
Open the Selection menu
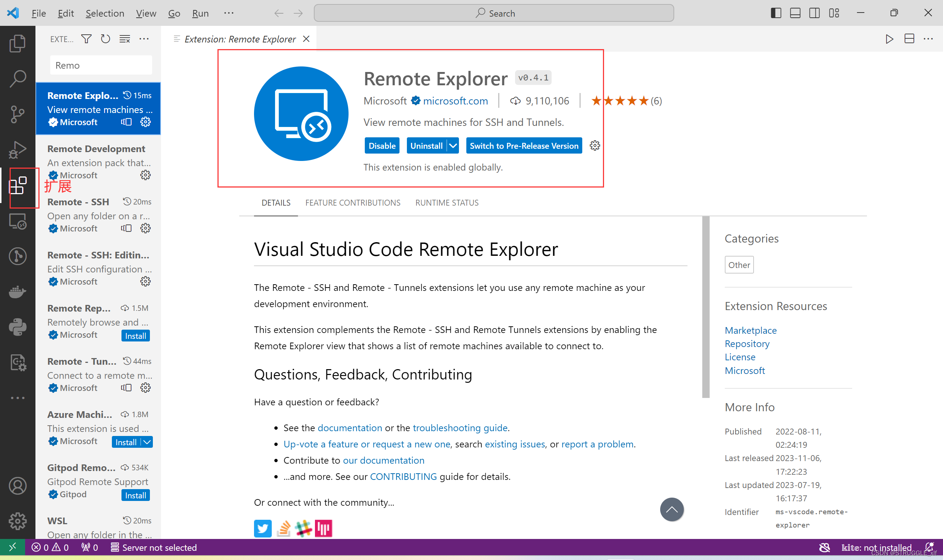(104, 13)
